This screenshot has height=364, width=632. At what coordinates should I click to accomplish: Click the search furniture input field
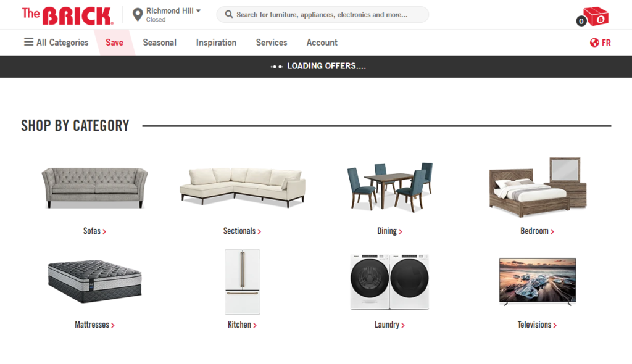[322, 15]
